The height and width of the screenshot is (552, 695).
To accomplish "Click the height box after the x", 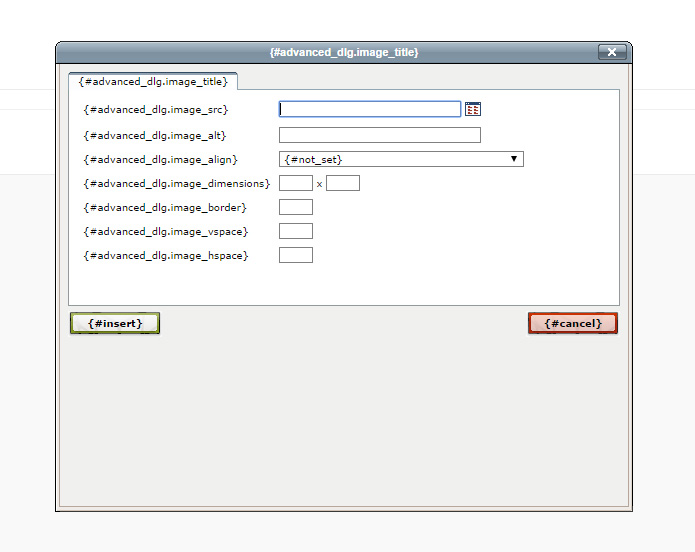I will coord(342,183).
